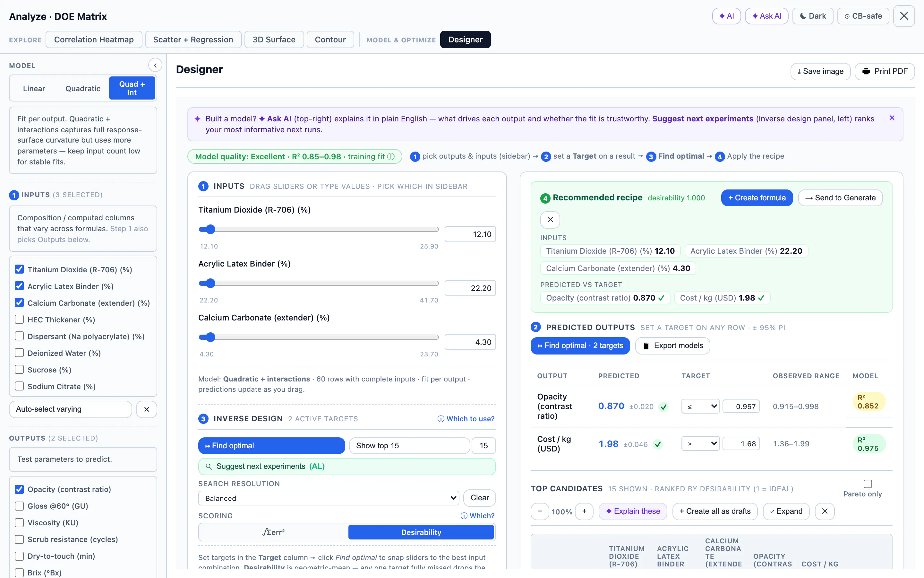Screen dimensions: 924x578
Task: Open Which to use help link
Action: point(466,419)
